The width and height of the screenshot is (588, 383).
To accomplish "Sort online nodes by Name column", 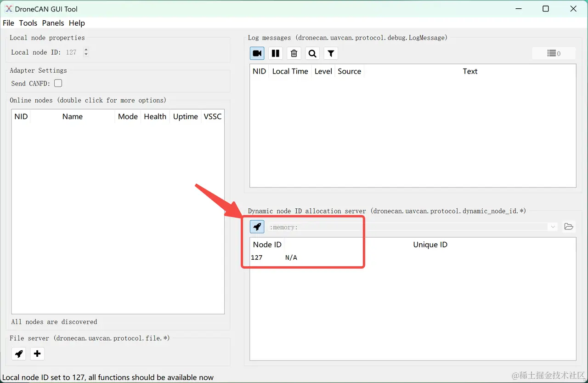I will (x=73, y=117).
